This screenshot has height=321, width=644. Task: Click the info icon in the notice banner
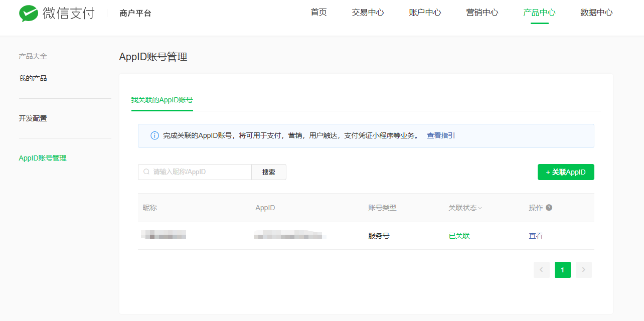(154, 136)
